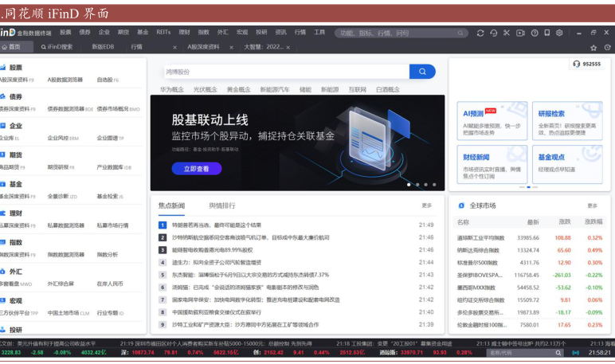Click the 鸿博股份 search input field
Viewport: 615px width, 364px height.
point(287,72)
